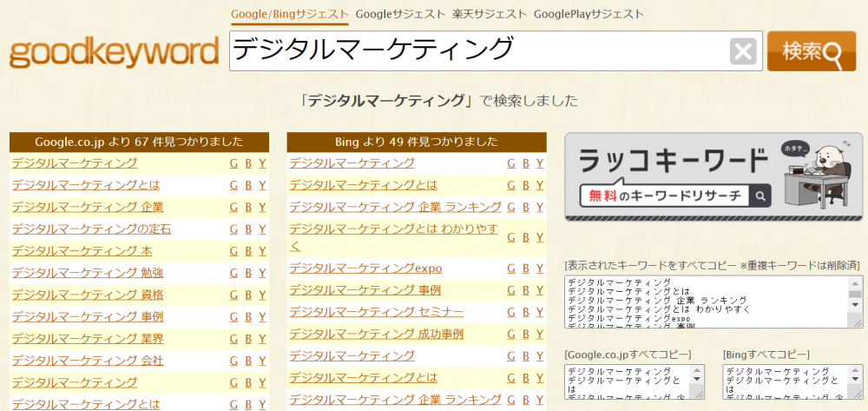This screenshot has width=868, height=411.
Task: Click the goodkeyword logo
Action: 114,51
